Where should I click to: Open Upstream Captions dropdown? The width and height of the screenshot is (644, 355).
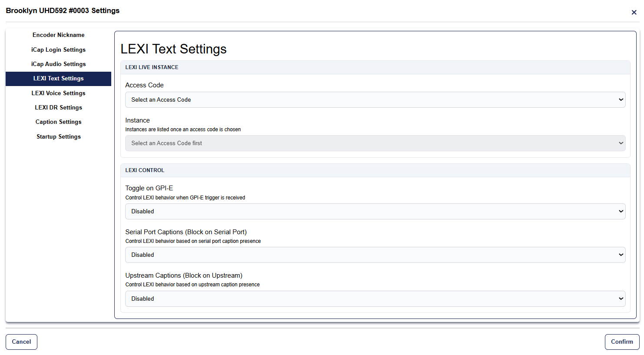coord(375,299)
